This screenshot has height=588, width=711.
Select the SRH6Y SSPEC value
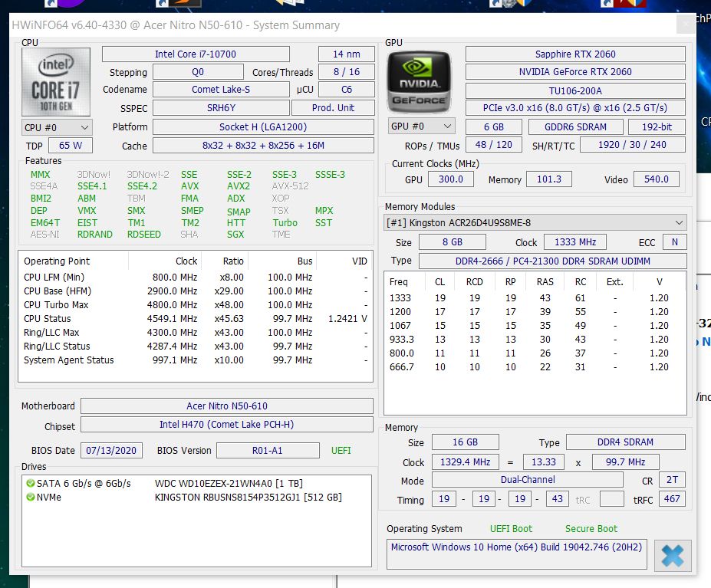[x=221, y=108]
